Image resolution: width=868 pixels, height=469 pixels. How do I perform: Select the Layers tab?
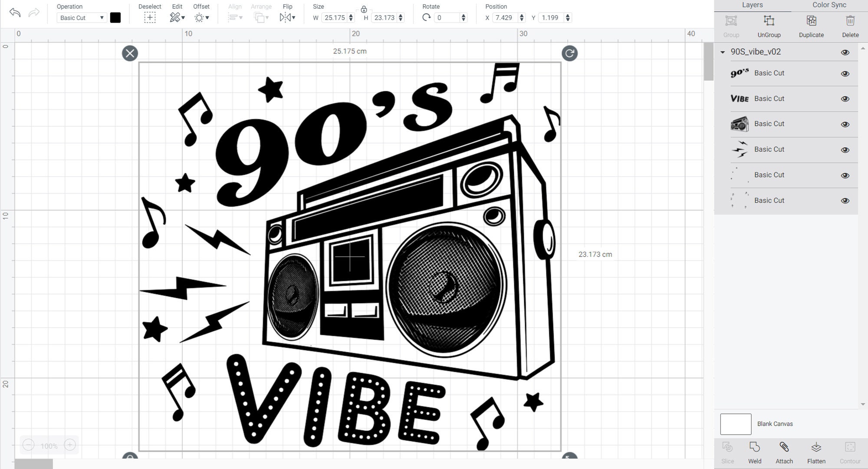pyautogui.click(x=753, y=5)
